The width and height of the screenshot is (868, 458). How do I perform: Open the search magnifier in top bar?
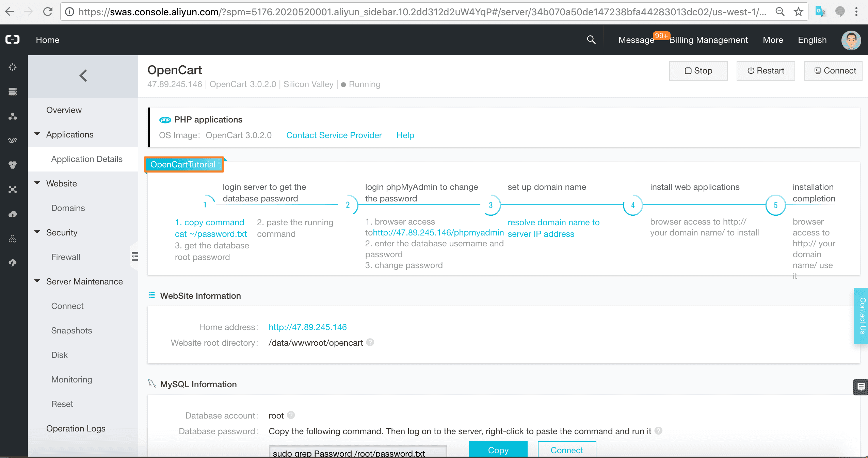(x=591, y=40)
